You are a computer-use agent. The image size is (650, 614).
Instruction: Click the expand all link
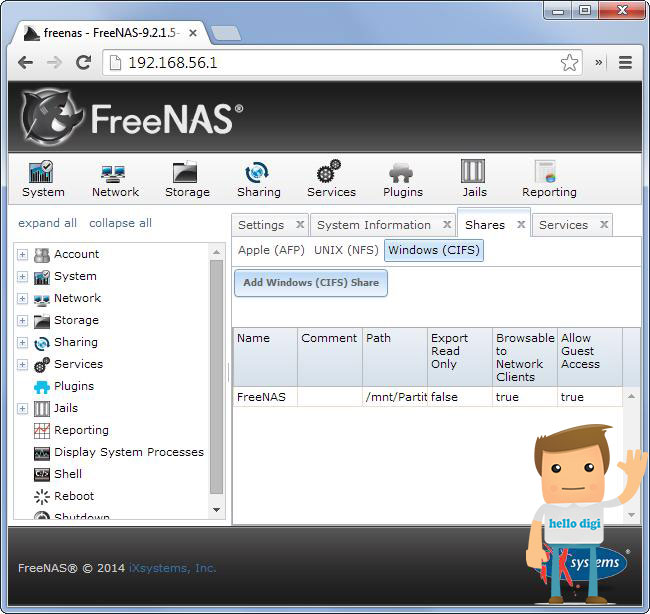point(47,223)
